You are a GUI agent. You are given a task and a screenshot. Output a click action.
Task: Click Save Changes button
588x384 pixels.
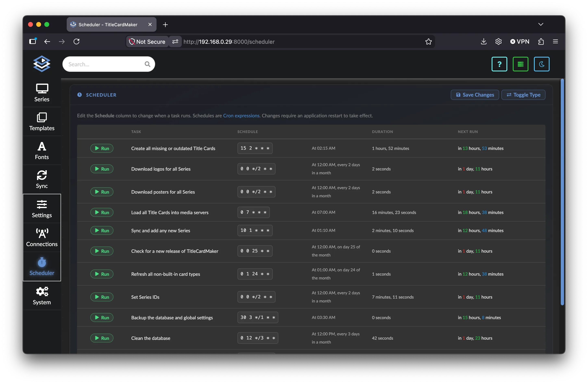click(x=475, y=95)
